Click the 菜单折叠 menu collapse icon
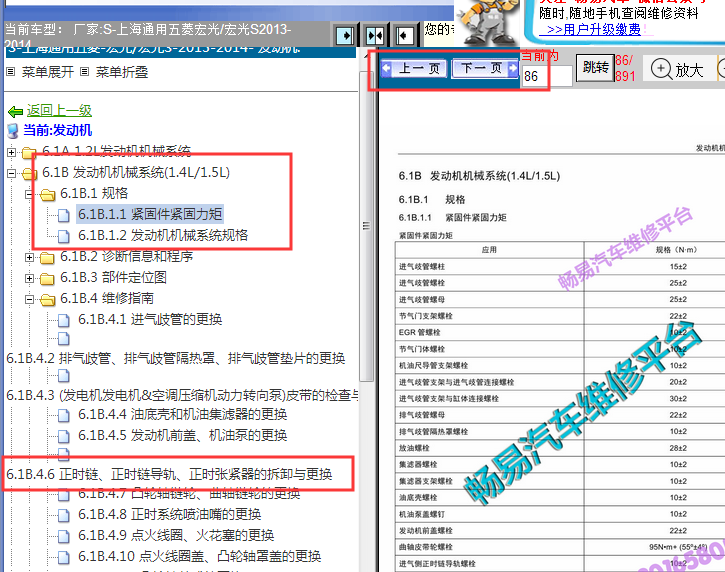Viewport: 725px width, 572px height. click(84, 72)
